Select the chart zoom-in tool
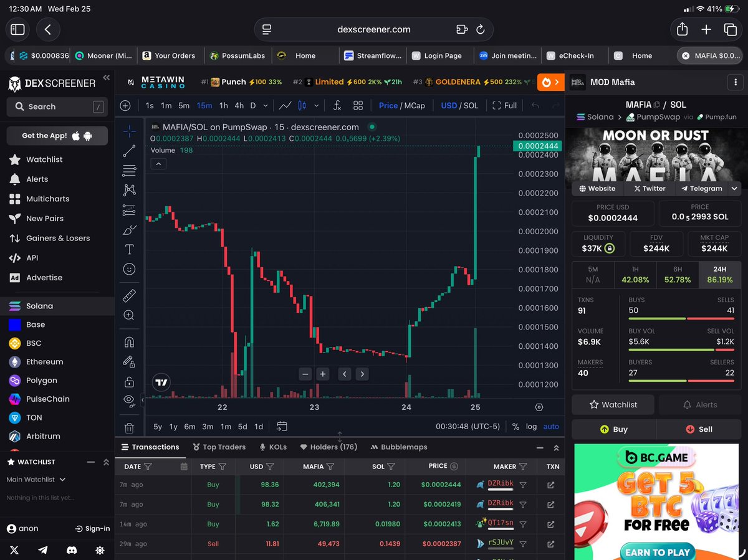 pos(129,315)
